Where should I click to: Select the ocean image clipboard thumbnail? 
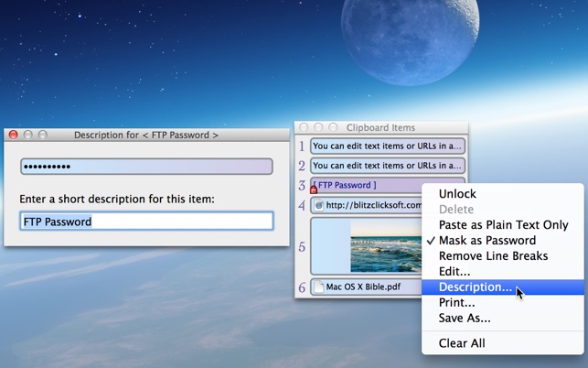384,246
